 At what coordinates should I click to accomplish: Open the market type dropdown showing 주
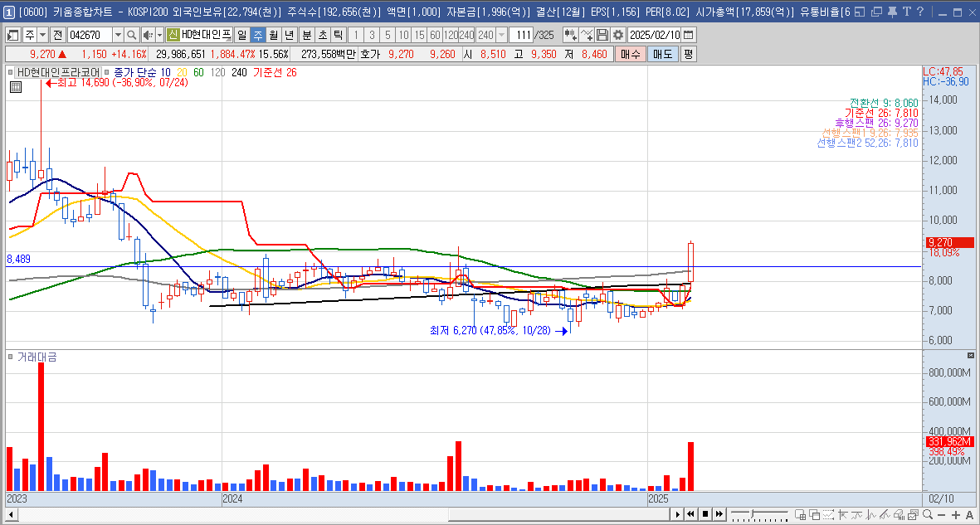[x=34, y=35]
